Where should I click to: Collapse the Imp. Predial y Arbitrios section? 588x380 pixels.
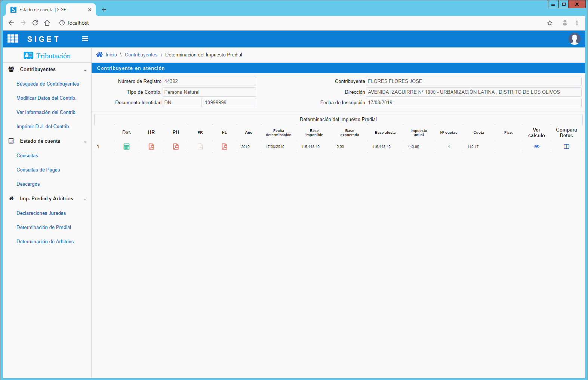pos(85,200)
